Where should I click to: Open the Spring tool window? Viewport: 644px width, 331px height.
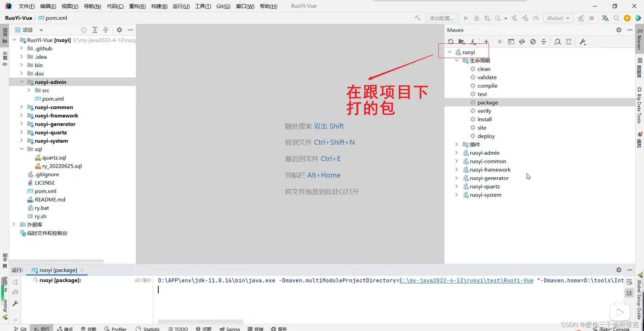[229, 329]
